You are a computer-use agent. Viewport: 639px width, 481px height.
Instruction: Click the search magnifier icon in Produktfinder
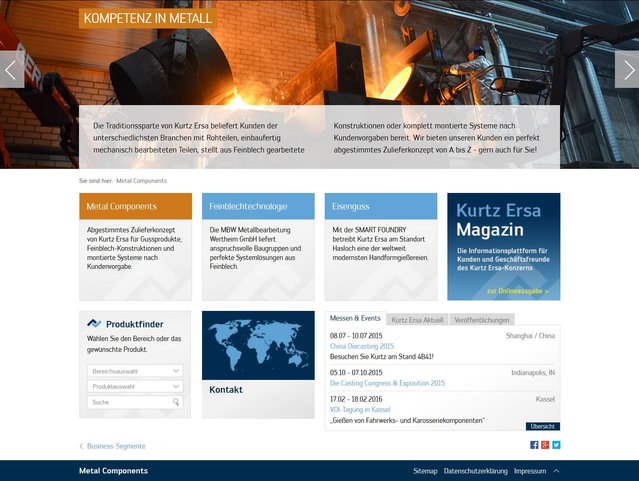176,402
